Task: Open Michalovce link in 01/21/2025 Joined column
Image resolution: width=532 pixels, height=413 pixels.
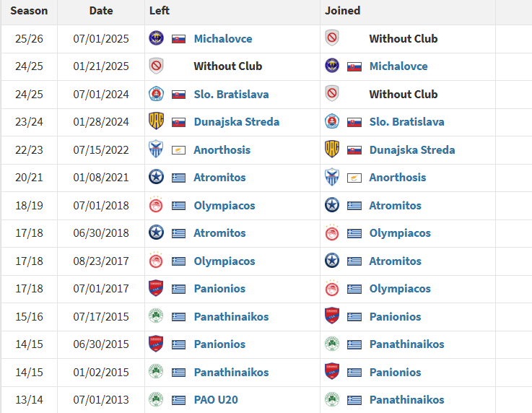Action: point(398,66)
